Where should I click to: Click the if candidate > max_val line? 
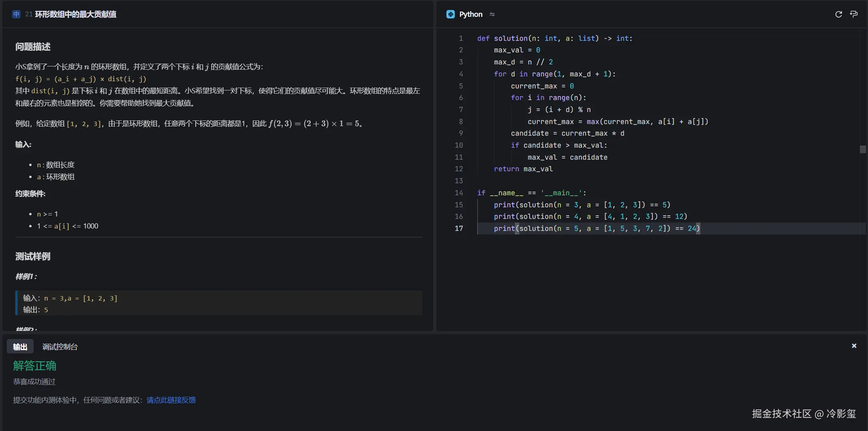pyautogui.click(x=559, y=145)
